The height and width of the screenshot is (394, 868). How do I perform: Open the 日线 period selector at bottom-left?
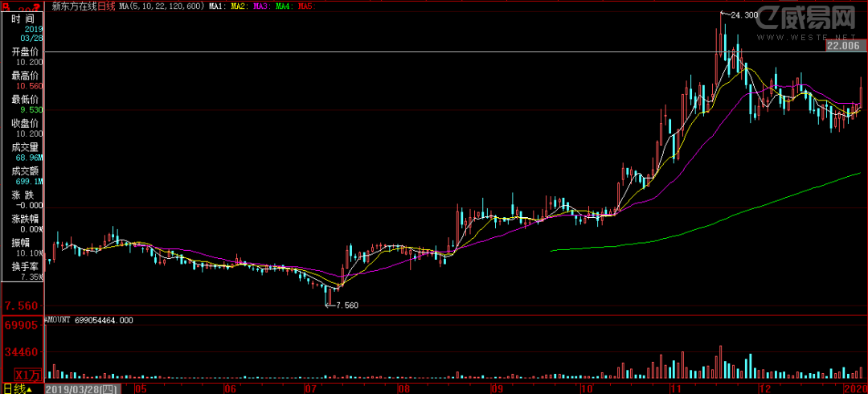point(16,388)
